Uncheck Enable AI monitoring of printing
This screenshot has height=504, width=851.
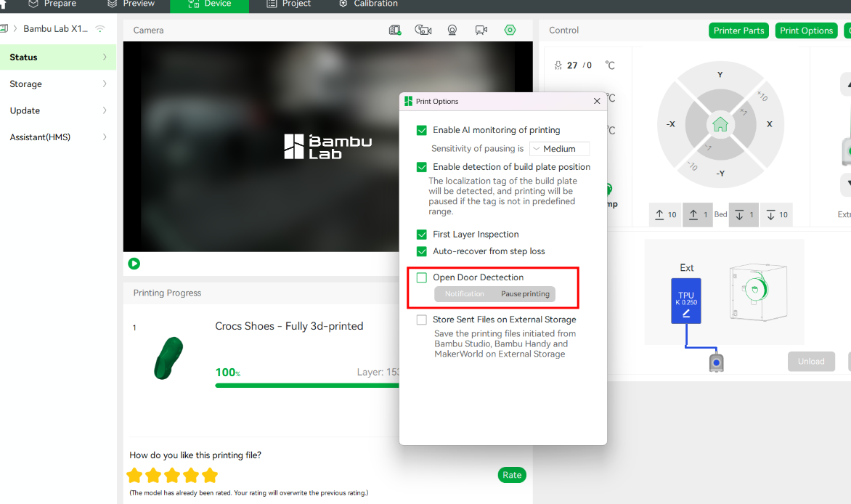point(422,130)
